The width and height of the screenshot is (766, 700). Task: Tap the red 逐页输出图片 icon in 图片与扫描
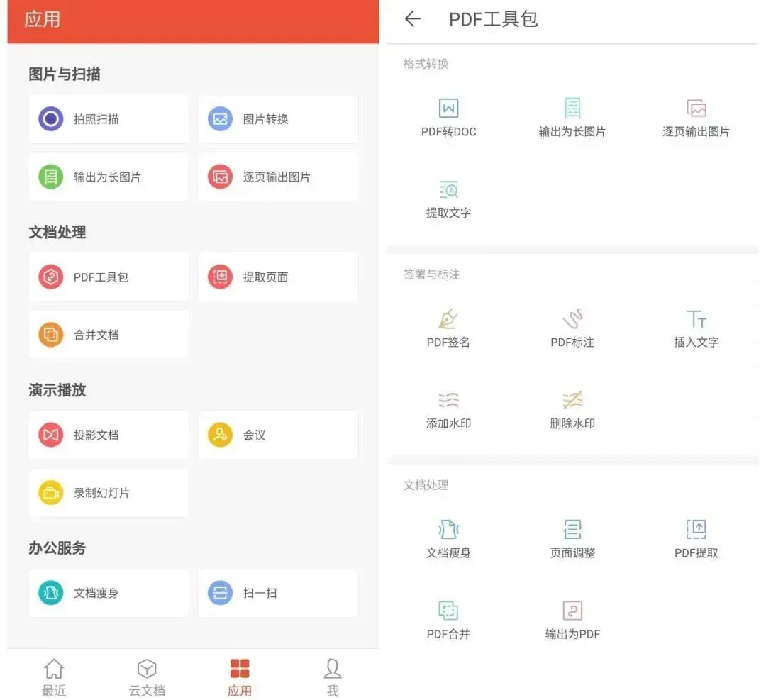coord(221,177)
